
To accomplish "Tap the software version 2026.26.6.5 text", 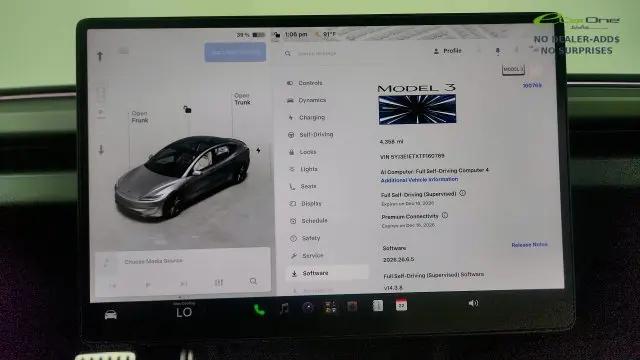I will (398, 260).
